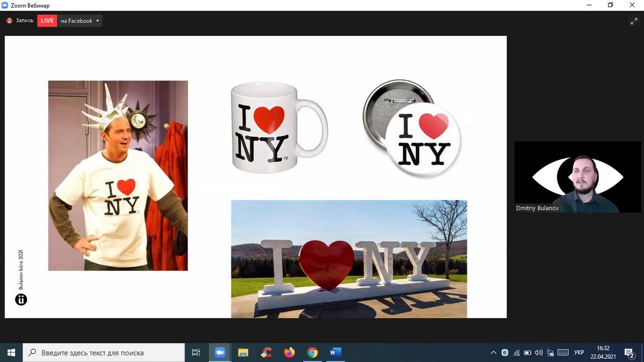Image resolution: width=644 pixels, height=362 pixels.
Task: Open the Windows Start menu
Action: [11, 352]
